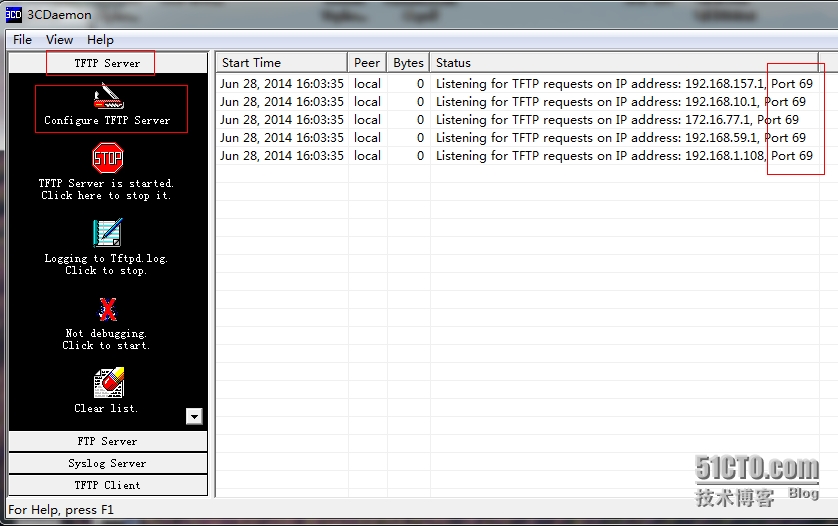Select log row for IP 192.168.1.108
838x526 pixels.
click(516, 156)
